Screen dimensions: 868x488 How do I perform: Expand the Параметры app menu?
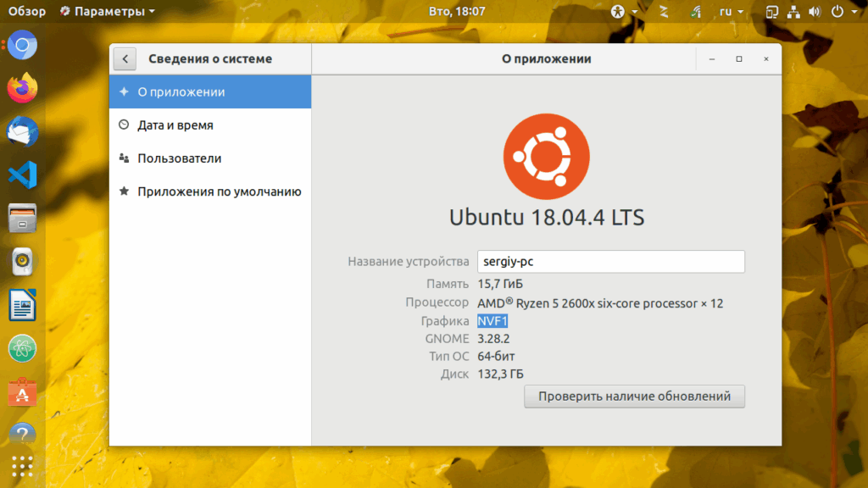(108, 11)
